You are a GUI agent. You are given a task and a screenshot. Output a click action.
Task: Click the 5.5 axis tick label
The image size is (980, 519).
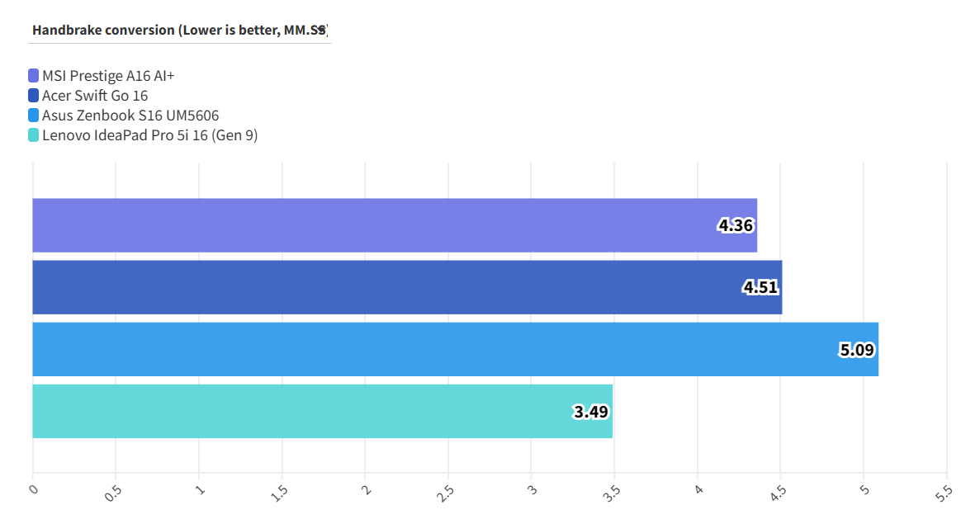[944, 493]
